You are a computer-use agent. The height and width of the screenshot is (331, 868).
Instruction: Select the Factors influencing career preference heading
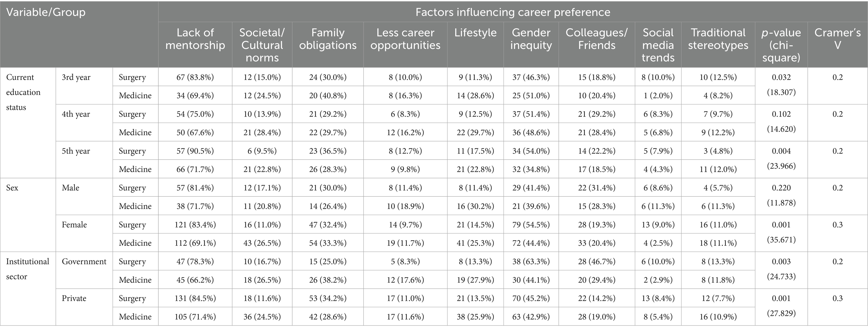513,12
